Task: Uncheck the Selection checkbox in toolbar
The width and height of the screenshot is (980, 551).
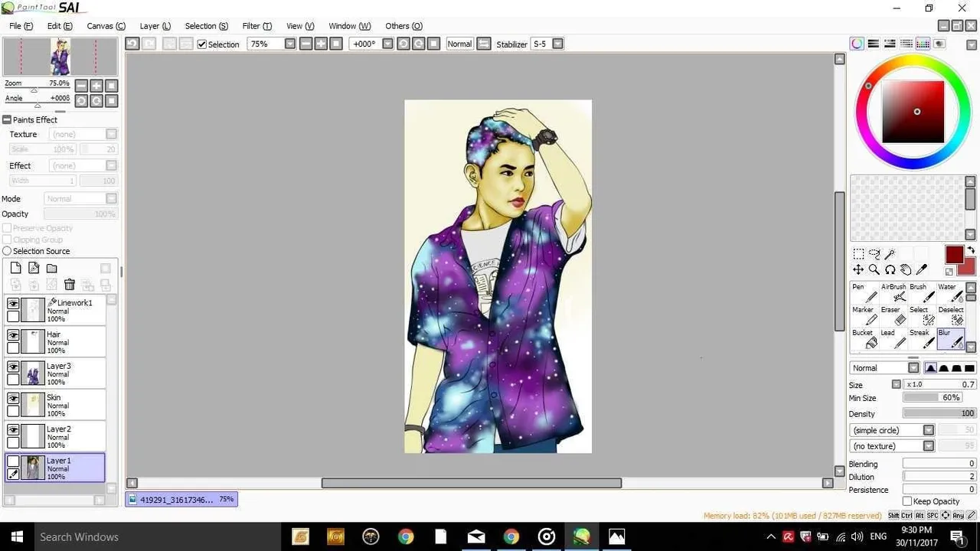Action: pos(202,44)
